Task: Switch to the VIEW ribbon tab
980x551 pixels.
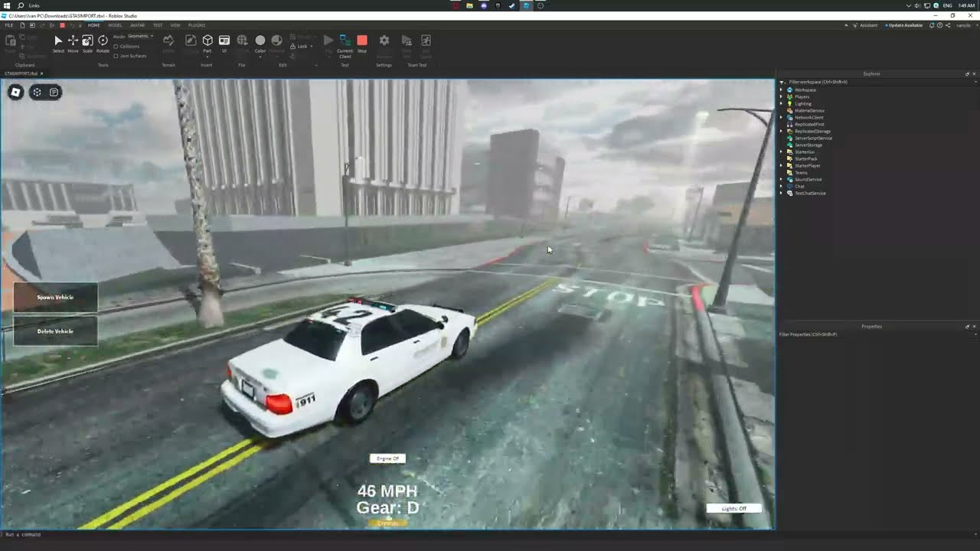Action: pyautogui.click(x=175, y=25)
